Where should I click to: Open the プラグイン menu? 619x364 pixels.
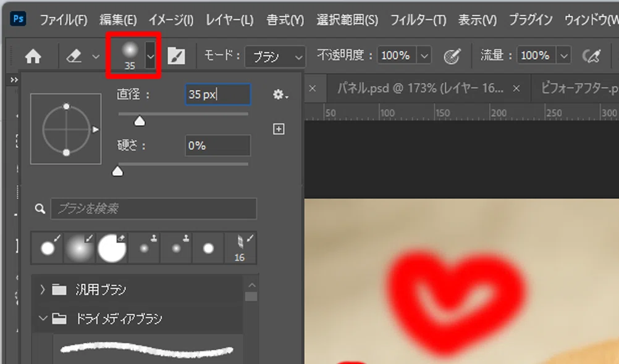[x=530, y=20]
